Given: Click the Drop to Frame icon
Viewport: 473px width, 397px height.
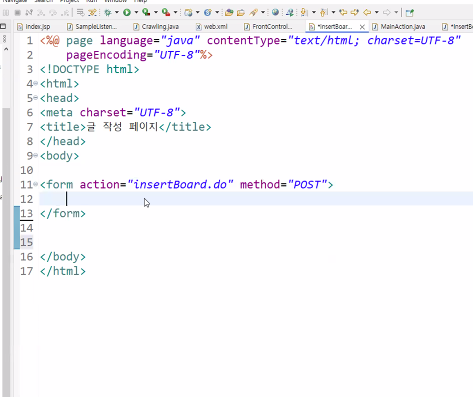Looking at the screenshot, I should tap(81, 13).
